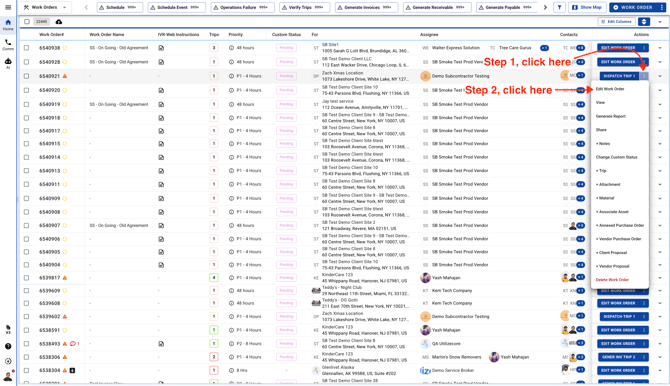
Task: Open the Generate Invoices tab
Action: (x=366, y=7)
